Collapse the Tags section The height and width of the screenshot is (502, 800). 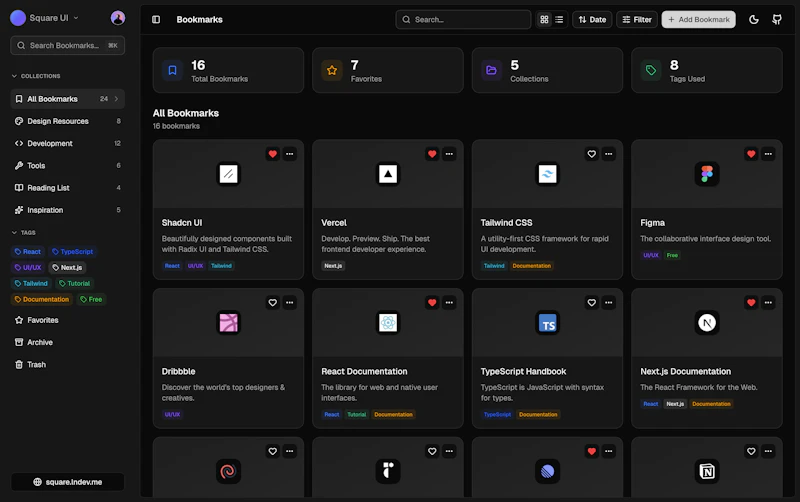click(x=23, y=233)
